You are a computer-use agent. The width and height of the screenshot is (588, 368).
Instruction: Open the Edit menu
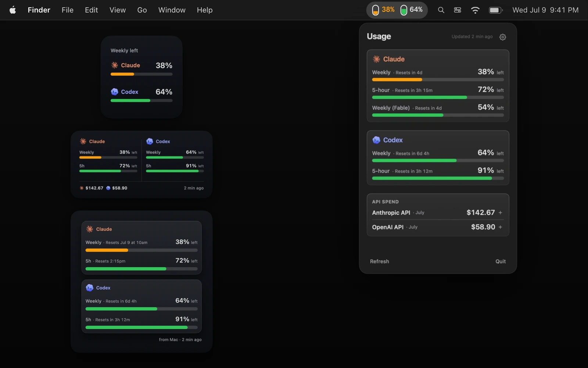click(92, 10)
